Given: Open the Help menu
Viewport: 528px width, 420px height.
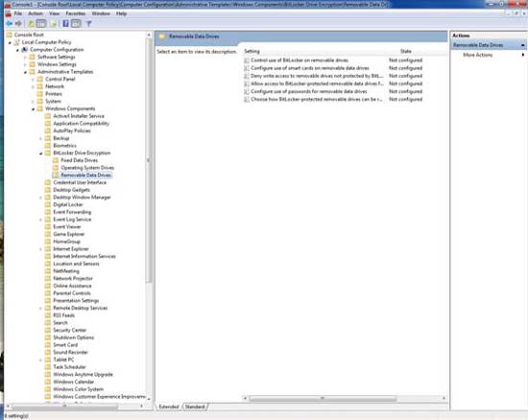Looking at the screenshot, I should click(121, 13).
